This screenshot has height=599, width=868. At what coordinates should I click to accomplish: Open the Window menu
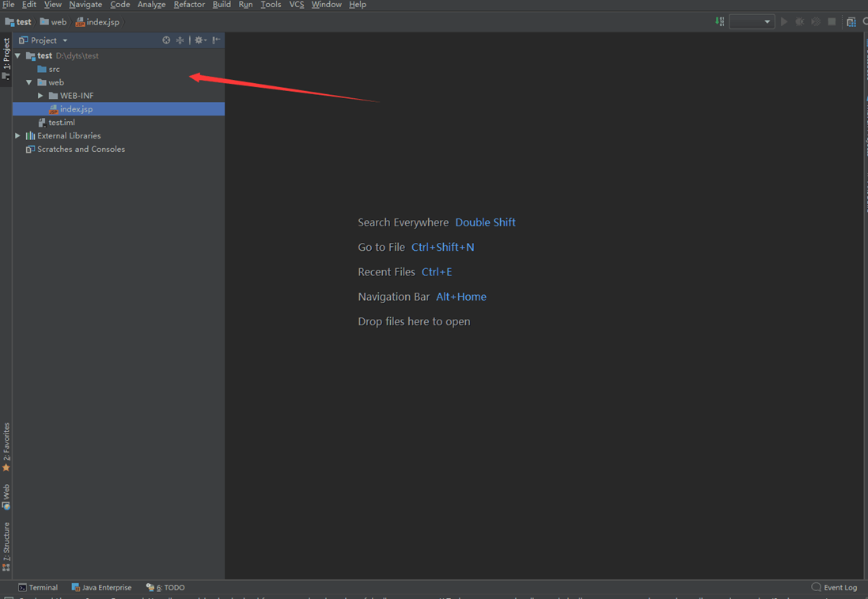(x=327, y=5)
